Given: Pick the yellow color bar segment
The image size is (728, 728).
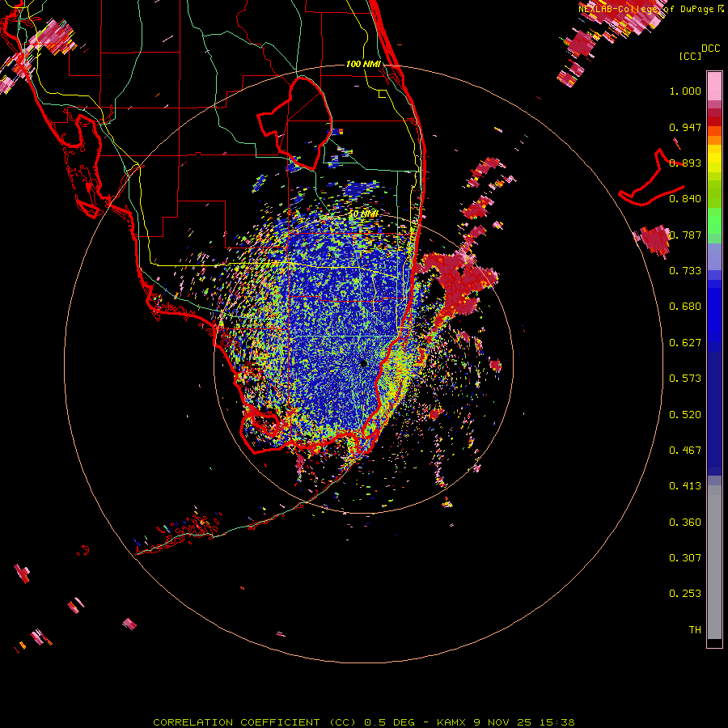Looking at the screenshot, I should [714, 159].
